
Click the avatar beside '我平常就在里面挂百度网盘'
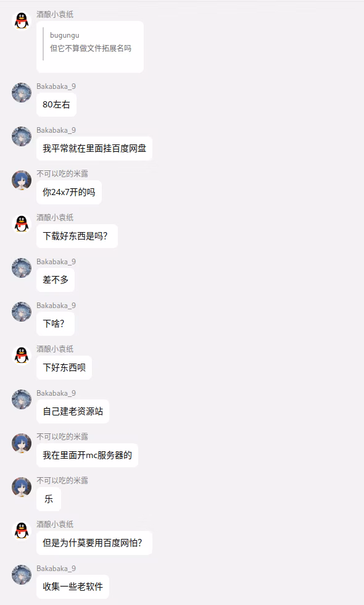coord(22,136)
